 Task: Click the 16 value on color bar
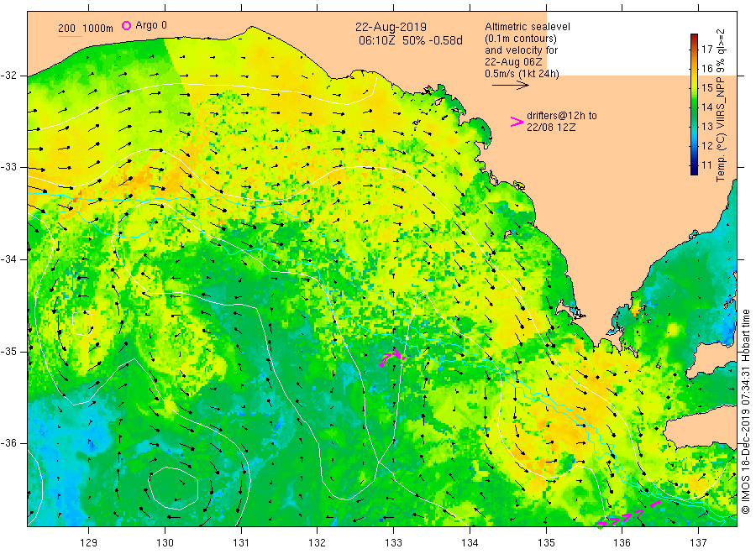[x=706, y=68]
